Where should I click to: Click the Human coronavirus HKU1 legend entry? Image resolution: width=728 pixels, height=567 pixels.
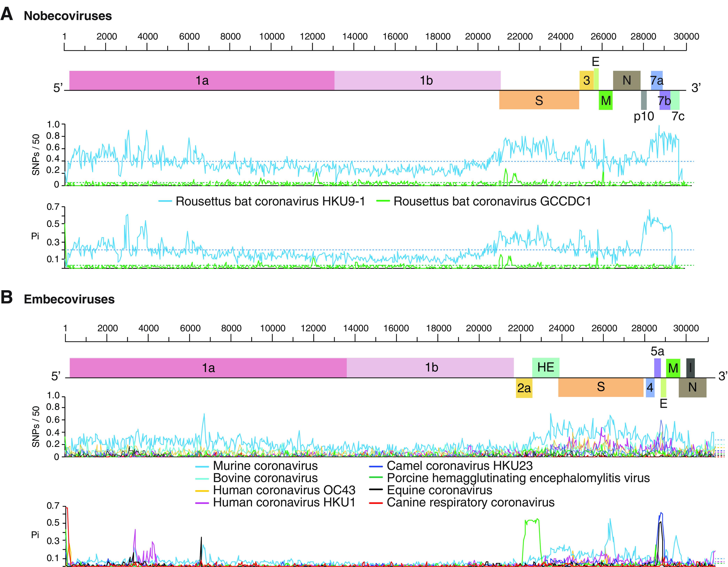(275, 502)
